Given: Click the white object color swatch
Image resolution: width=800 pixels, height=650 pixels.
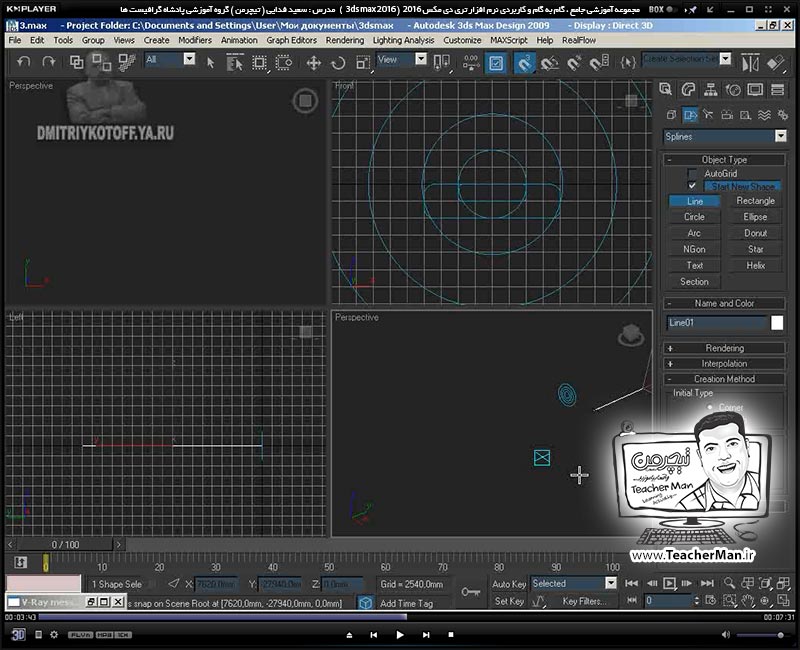Looking at the screenshot, I should pos(777,322).
